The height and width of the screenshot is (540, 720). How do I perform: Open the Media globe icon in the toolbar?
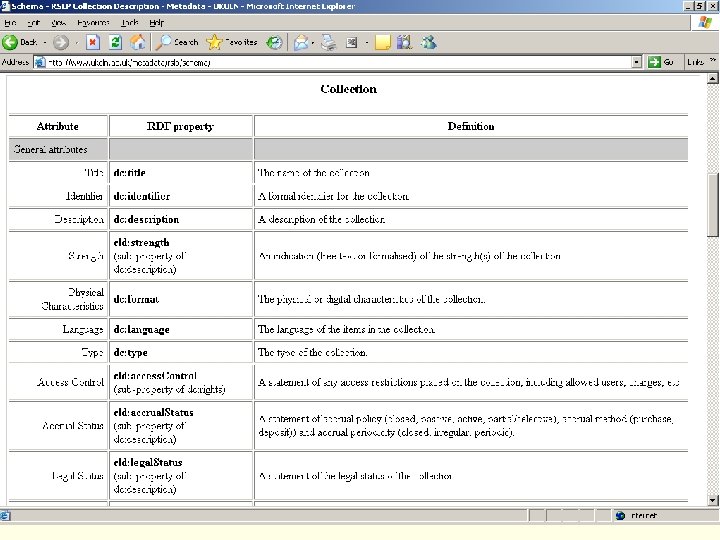[274, 42]
